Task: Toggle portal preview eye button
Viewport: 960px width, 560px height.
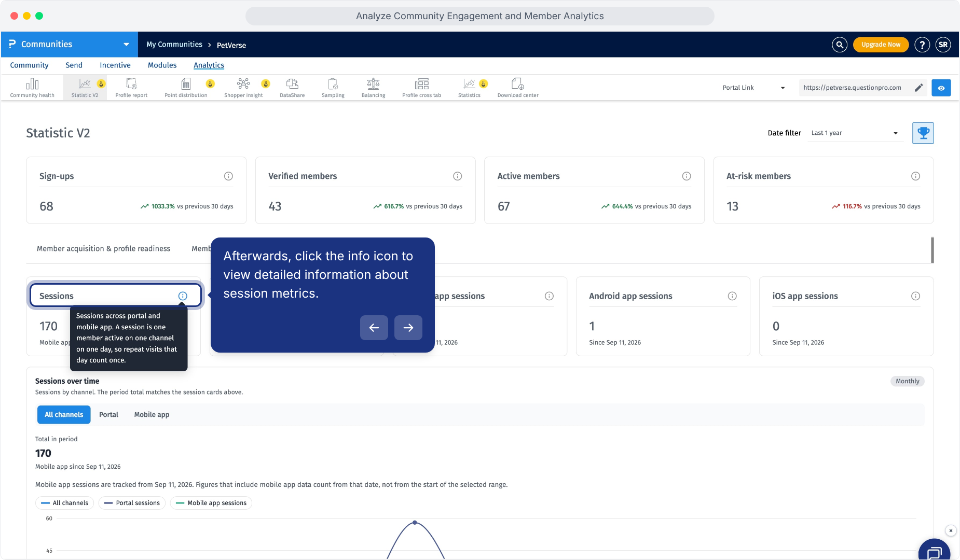Action: pyautogui.click(x=941, y=88)
